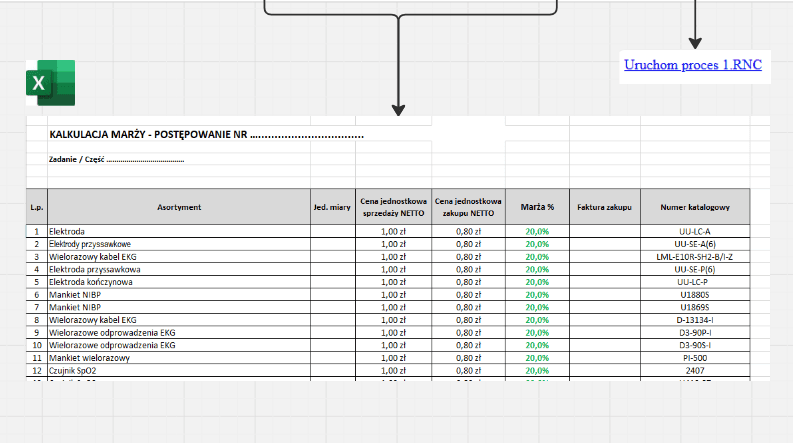Screen dimensions: 793x443
Task: Click the Excel file icon
Action: pyautogui.click(x=51, y=83)
